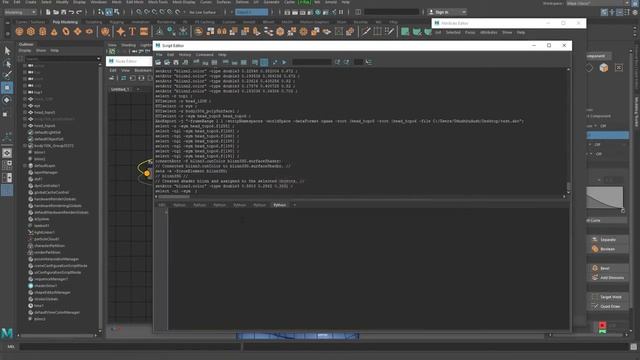Click the time range slider bar at the bottom

[298, 336]
